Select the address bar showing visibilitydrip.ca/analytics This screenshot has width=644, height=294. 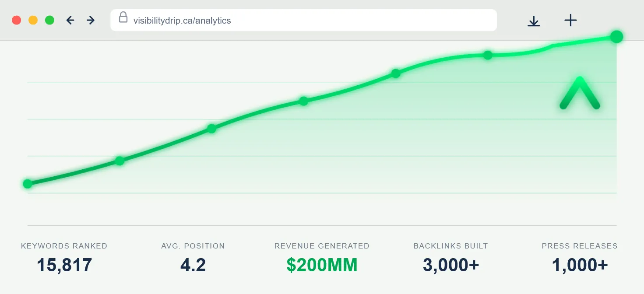tap(263, 20)
